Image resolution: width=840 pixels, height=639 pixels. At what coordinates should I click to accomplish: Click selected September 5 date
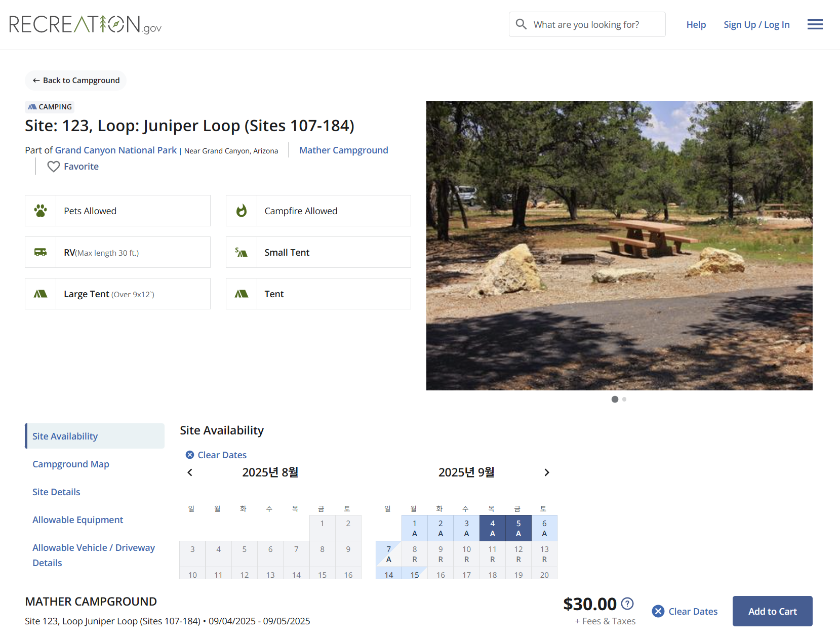point(518,528)
